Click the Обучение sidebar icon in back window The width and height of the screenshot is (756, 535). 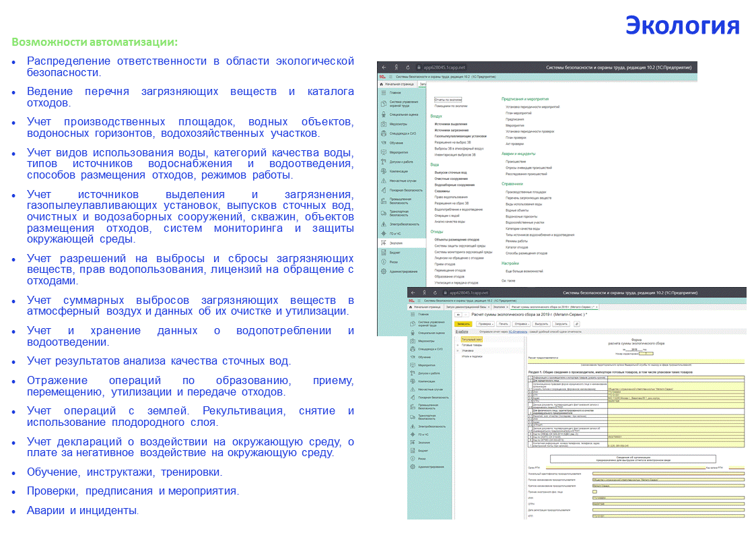[x=384, y=143]
